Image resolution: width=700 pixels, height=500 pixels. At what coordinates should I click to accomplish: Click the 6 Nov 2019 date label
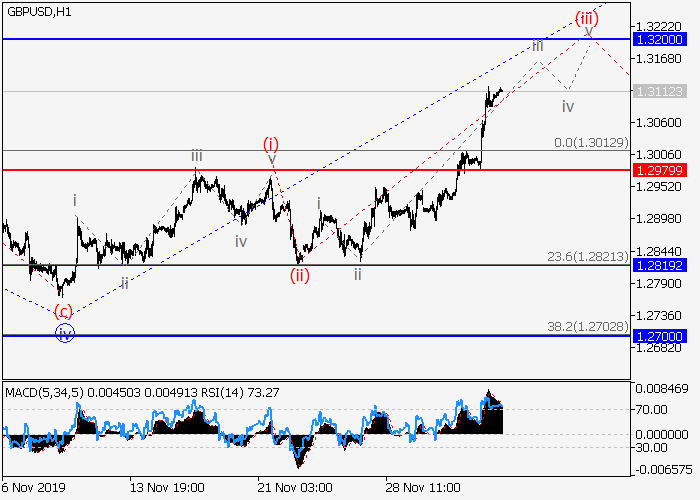(35, 487)
